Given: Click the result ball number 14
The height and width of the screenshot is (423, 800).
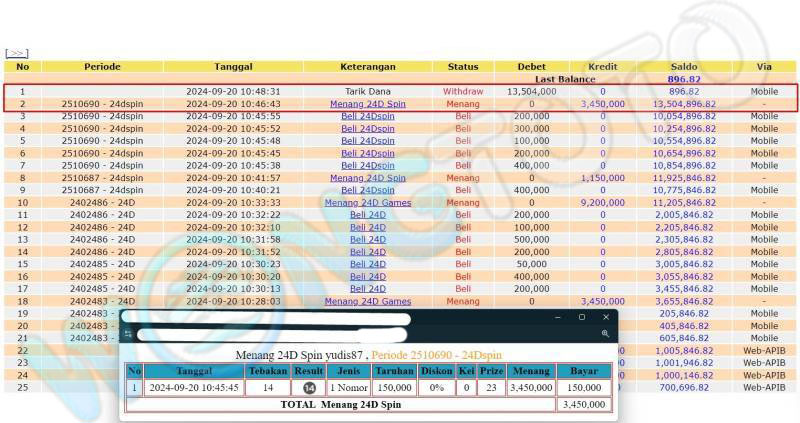Looking at the screenshot, I should click(309, 387).
